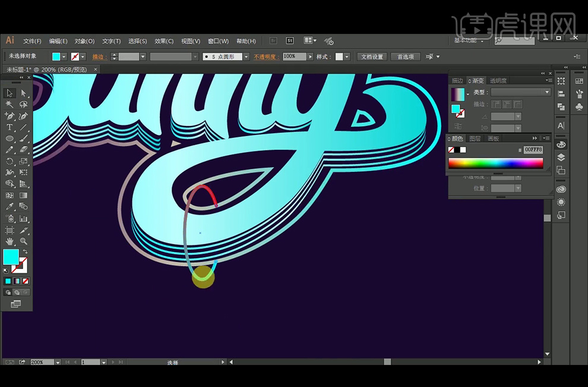
Task: Choose the None swatch in Color panel
Action: [x=451, y=150]
